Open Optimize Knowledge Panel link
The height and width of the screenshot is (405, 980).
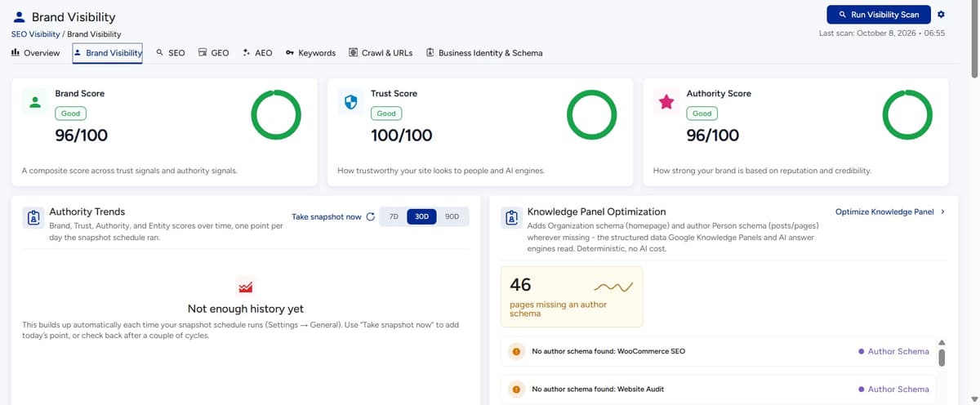(884, 211)
